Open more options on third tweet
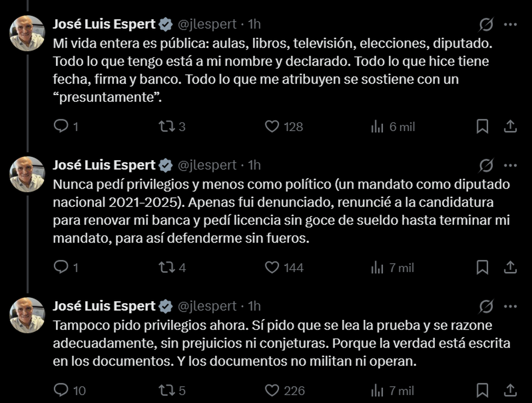 (x=510, y=306)
